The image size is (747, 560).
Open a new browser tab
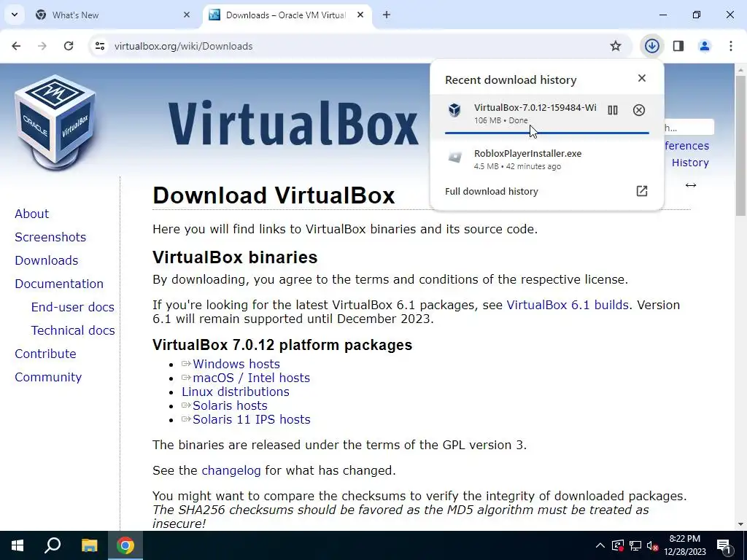(x=387, y=15)
